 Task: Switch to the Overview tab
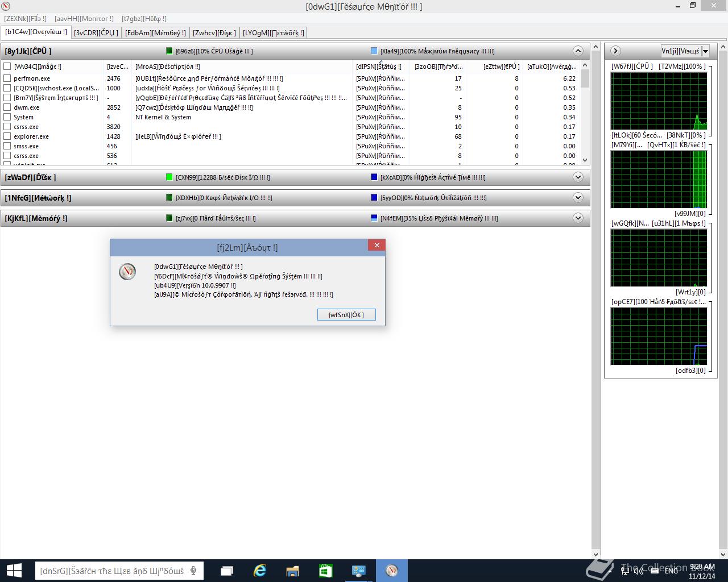36,32
